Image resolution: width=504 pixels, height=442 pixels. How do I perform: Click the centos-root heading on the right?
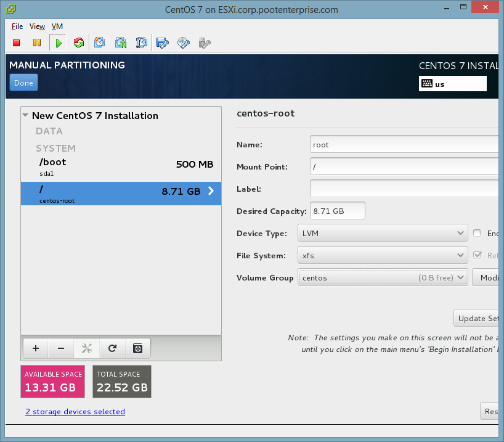pos(266,113)
